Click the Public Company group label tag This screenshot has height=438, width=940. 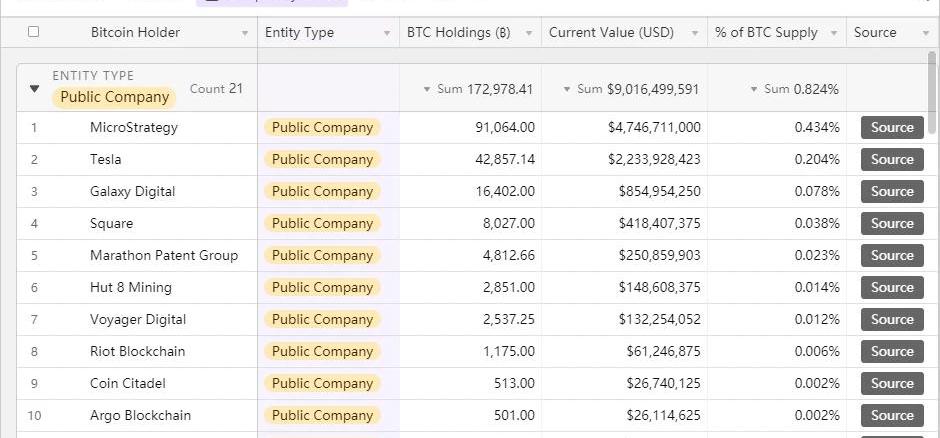114,97
